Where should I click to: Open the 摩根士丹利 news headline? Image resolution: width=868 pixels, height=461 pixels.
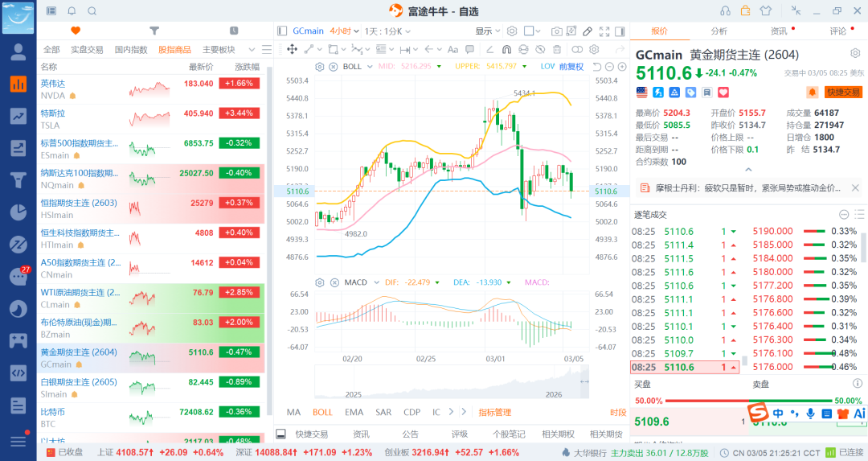click(747, 187)
